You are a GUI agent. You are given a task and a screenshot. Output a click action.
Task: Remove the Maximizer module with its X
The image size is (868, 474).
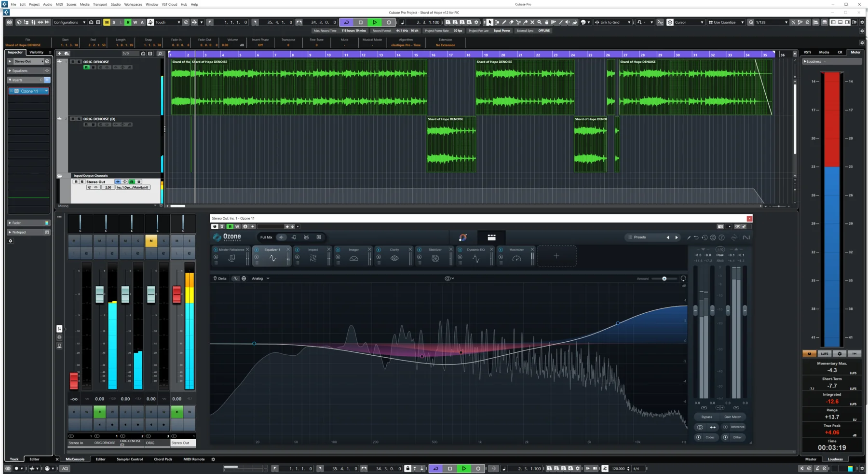[532, 250]
